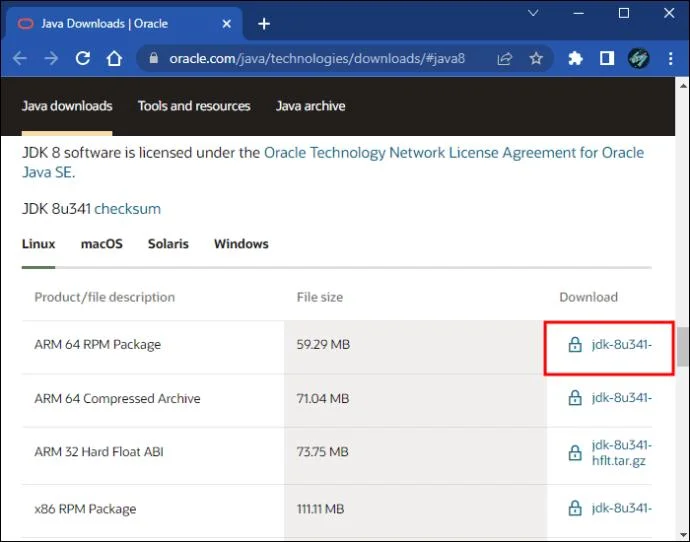Click the scrollbar down arrow

coord(683,534)
